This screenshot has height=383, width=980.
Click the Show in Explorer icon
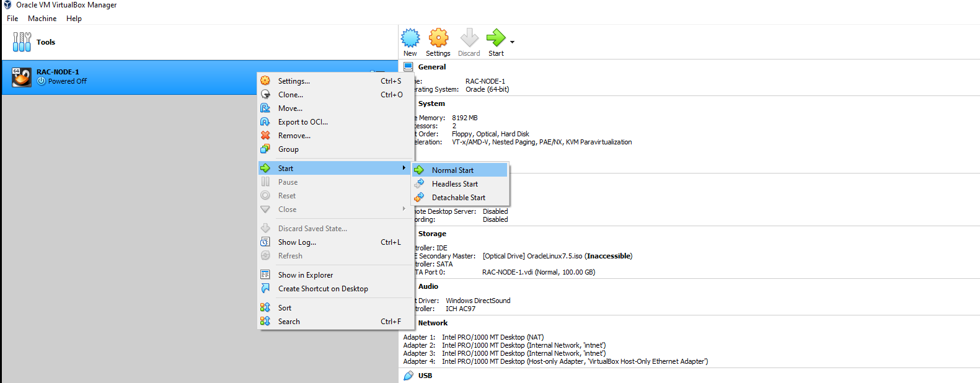pyautogui.click(x=265, y=275)
